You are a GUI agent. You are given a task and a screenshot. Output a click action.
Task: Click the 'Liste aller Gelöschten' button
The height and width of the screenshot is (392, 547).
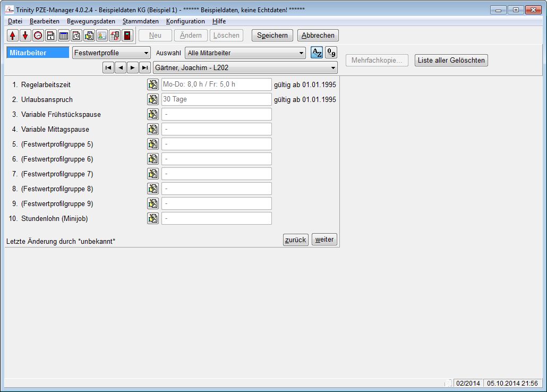coord(451,60)
